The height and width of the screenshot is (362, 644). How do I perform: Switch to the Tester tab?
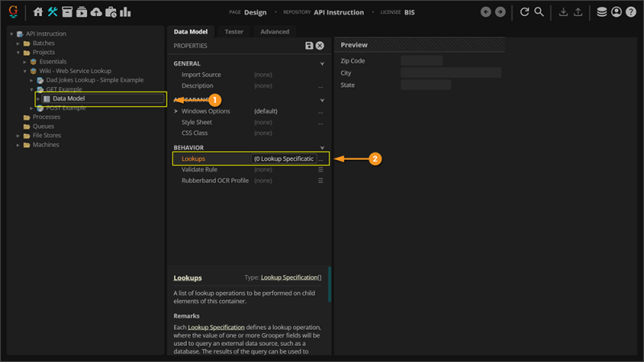(x=233, y=31)
